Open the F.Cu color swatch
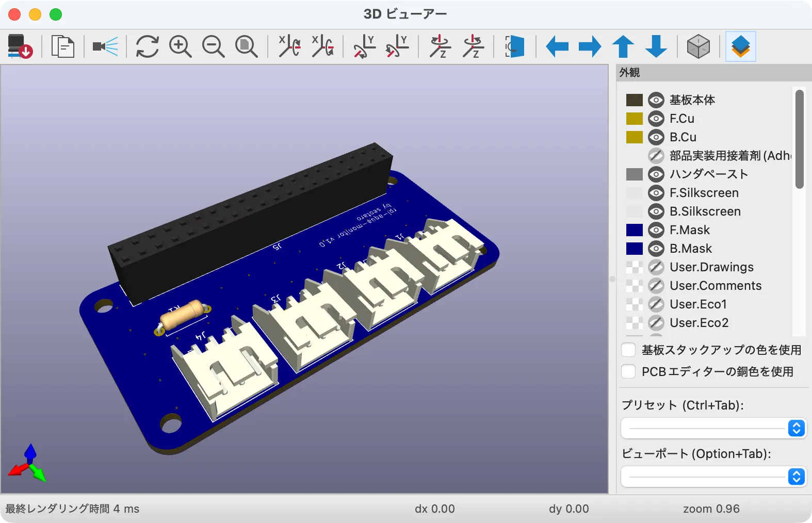 click(634, 119)
